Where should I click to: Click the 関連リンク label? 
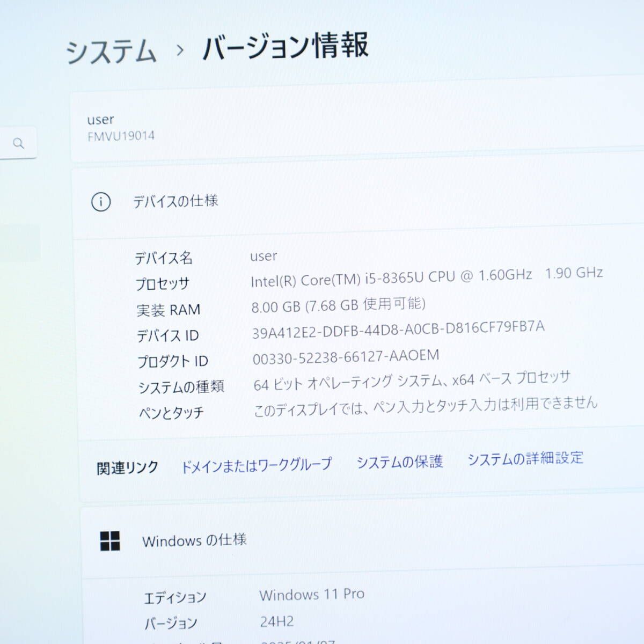127,468
